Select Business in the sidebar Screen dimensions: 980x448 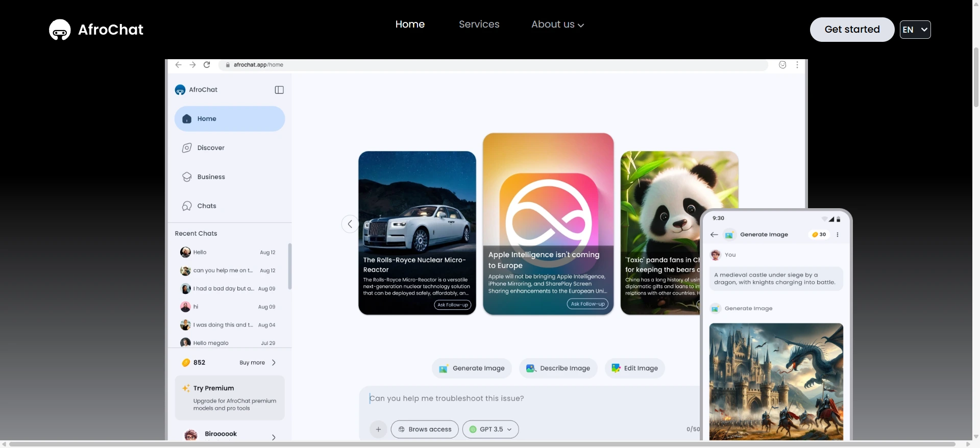coord(230,177)
